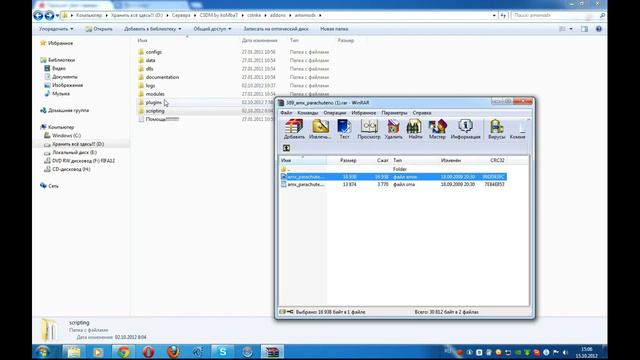
Task: Open the Общий доступ dropdown
Action: click(x=212, y=29)
